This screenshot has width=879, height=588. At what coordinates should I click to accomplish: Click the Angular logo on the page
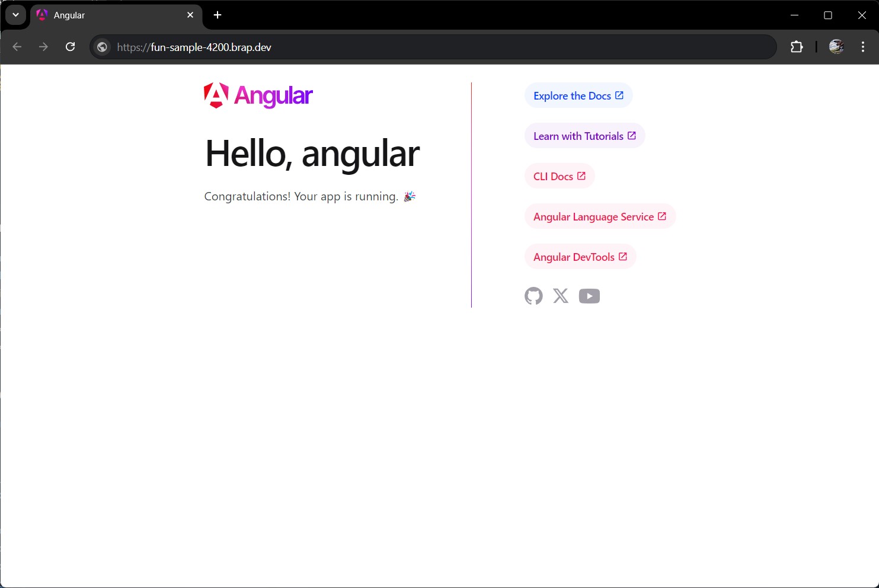tap(258, 95)
